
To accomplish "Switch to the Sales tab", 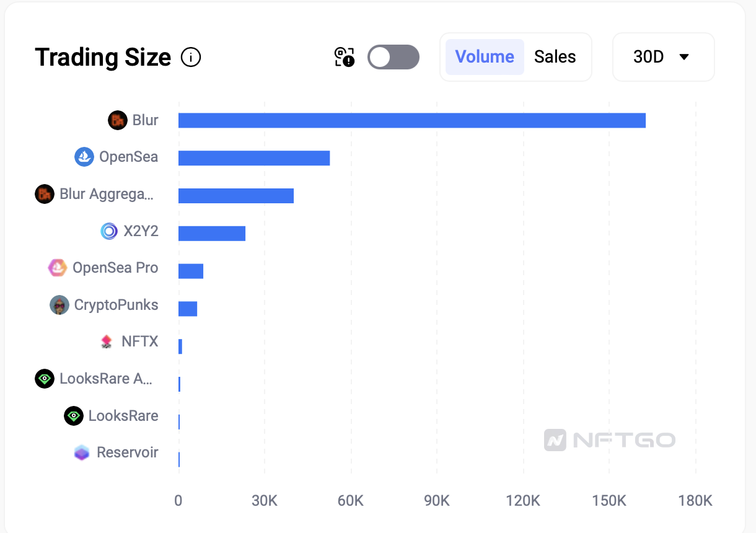I will click(555, 57).
